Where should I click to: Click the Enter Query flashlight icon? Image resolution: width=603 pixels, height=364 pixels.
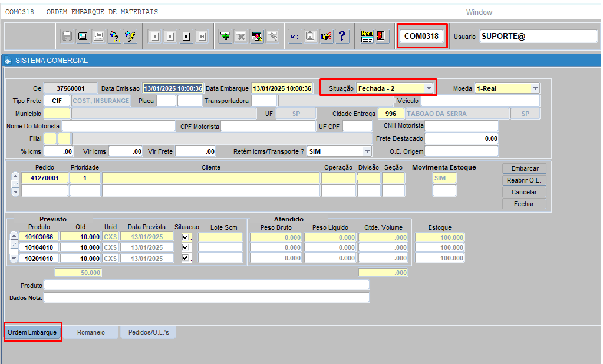click(114, 37)
